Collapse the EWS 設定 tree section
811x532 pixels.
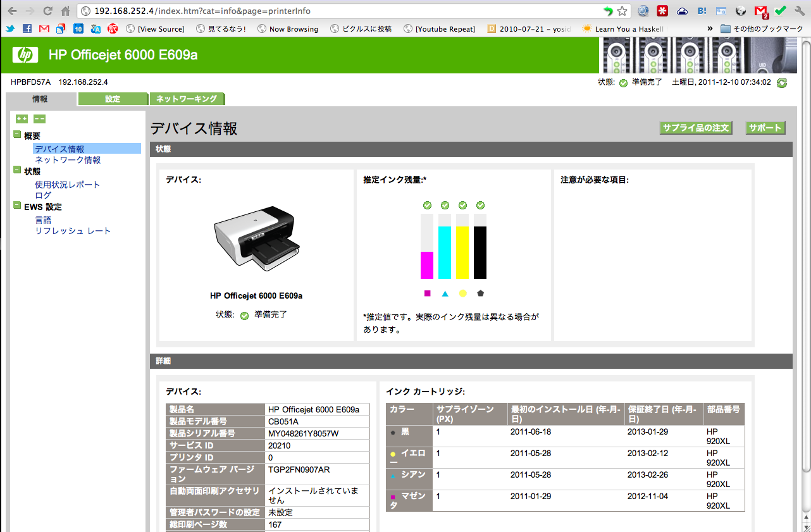tap(18, 206)
